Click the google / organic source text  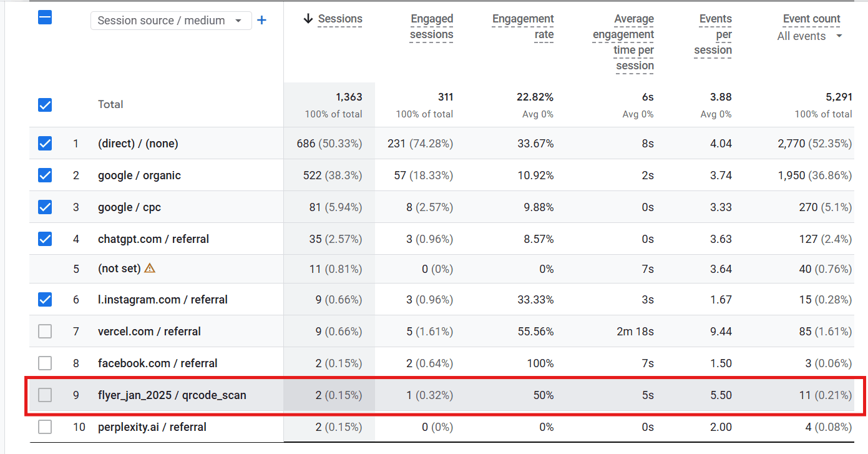click(x=139, y=175)
